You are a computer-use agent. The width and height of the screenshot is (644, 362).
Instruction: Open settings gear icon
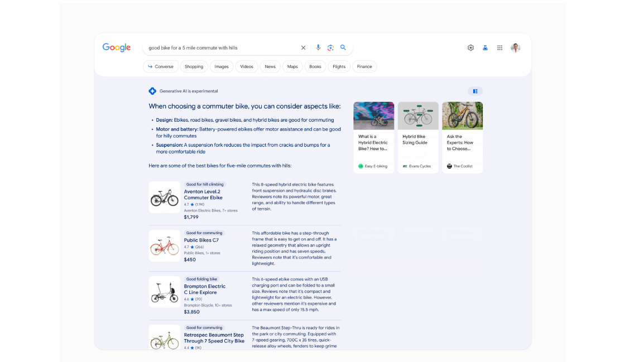click(x=470, y=47)
